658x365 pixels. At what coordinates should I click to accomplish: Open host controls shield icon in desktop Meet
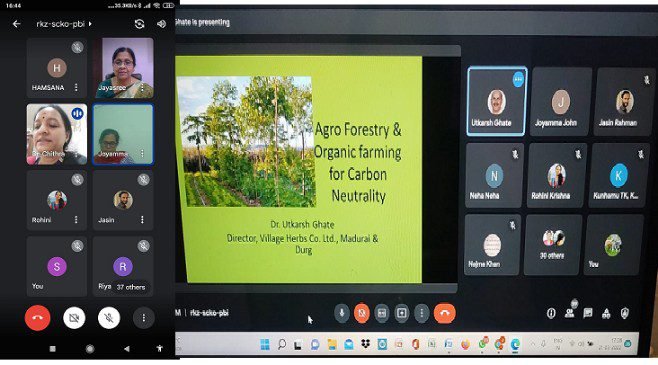(x=625, y=313)
